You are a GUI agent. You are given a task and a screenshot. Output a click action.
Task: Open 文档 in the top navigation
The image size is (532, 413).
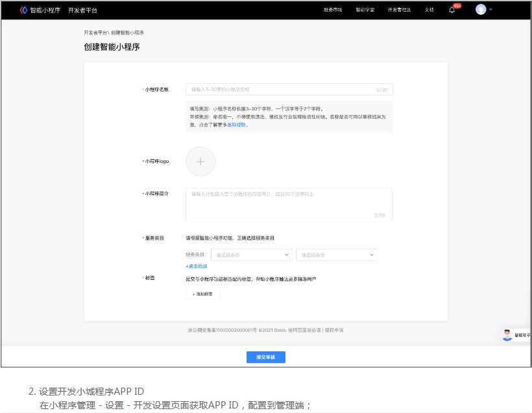coord(429,10)
